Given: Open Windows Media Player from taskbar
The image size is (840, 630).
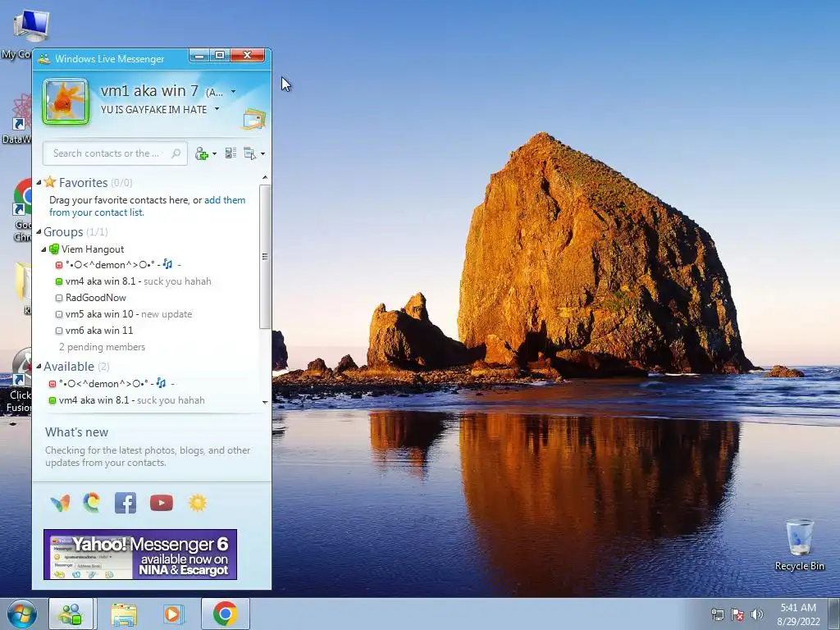Looking at the screenshot, I should pyautogui.click(x=173, y=614).
